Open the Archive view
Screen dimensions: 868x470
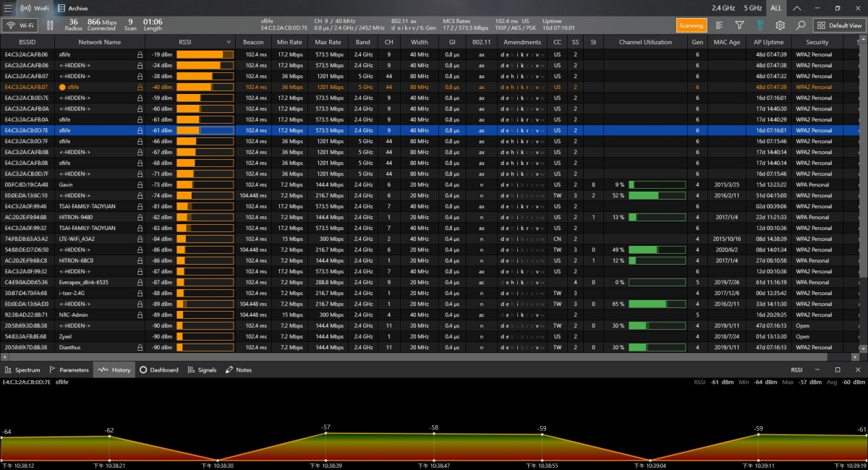72,8
